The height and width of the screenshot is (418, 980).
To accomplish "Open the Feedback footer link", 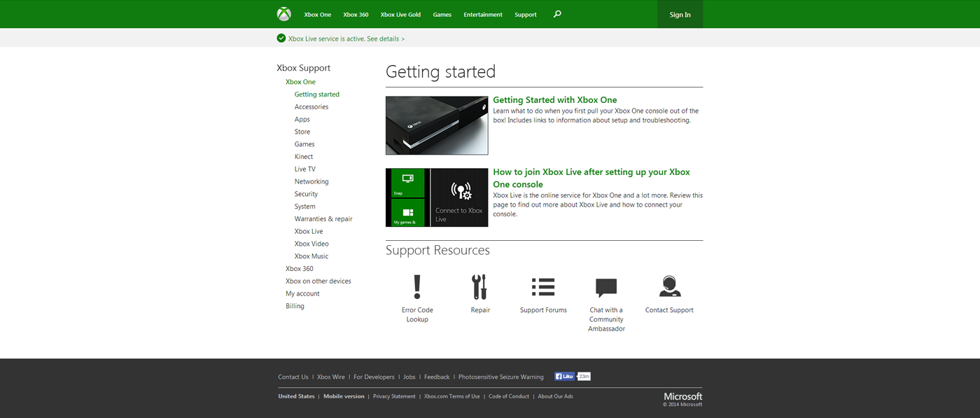I will (x=437, y=377).
